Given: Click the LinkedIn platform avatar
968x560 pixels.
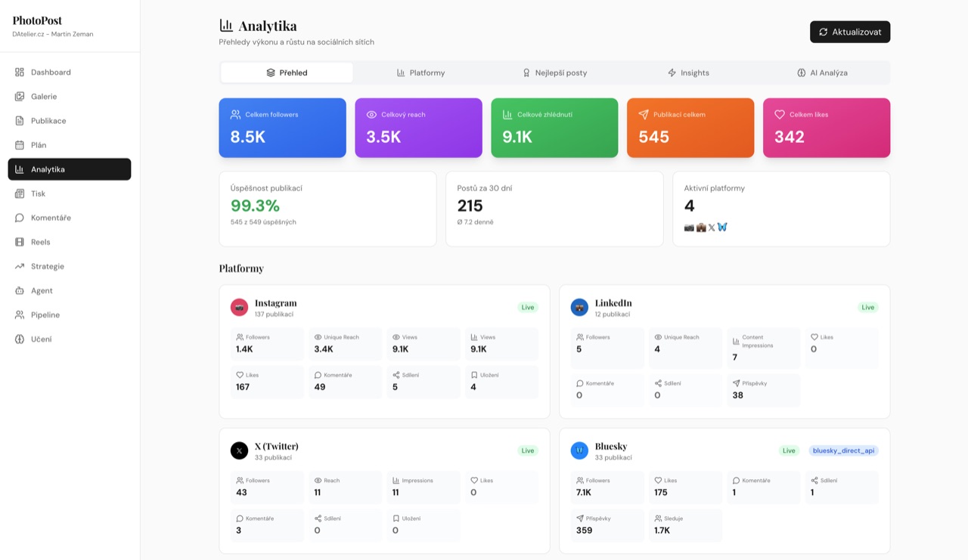Looking at the screenshot, I should (x=579, y=307).
